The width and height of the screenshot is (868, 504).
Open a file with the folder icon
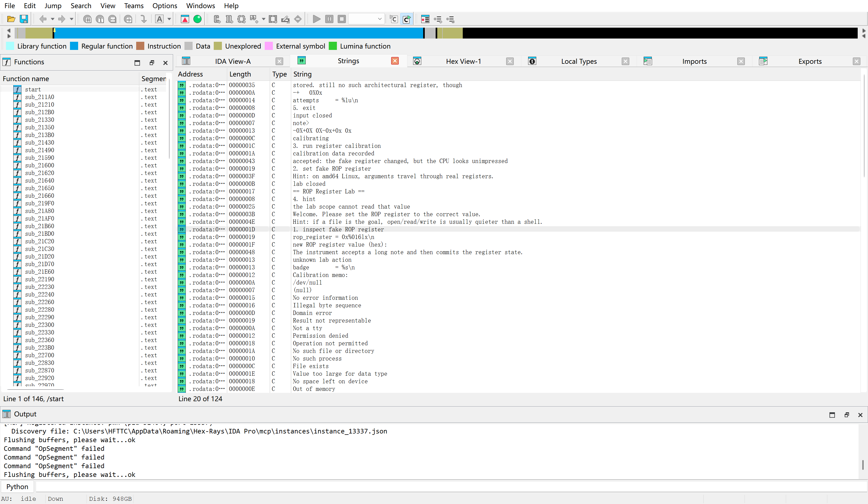(11, 19)
